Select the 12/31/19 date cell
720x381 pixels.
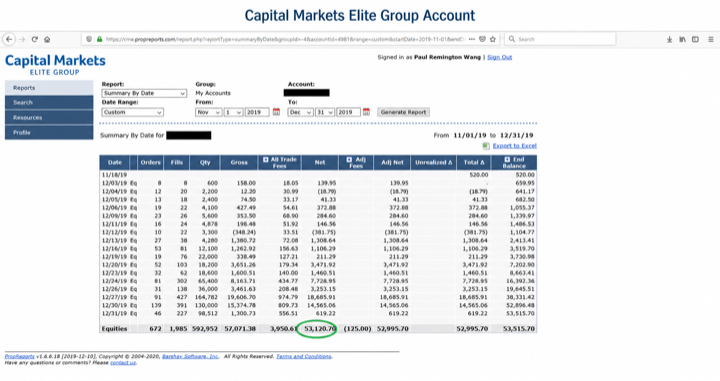point(114,314)
